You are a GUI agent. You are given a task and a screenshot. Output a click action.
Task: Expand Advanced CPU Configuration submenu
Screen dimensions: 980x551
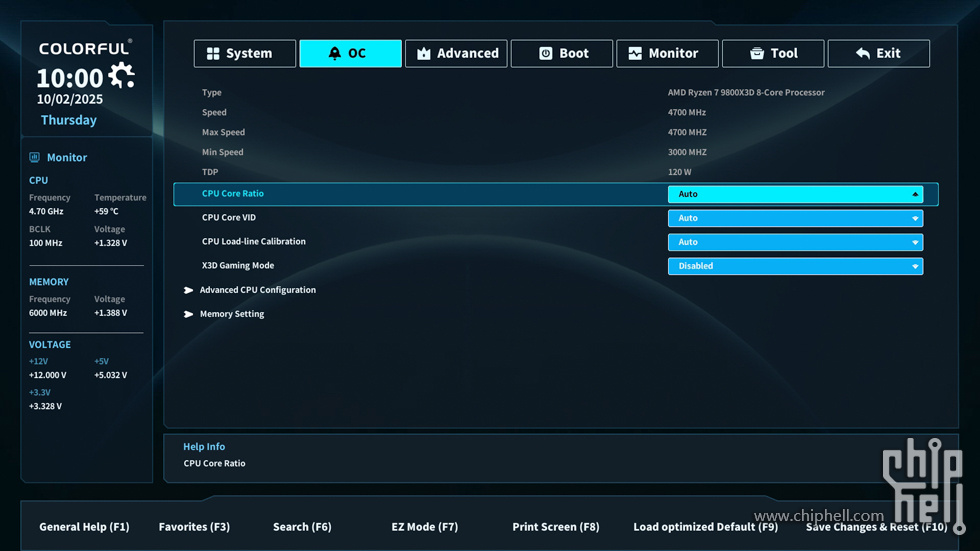pyautogui.click(x=257, y=290)
